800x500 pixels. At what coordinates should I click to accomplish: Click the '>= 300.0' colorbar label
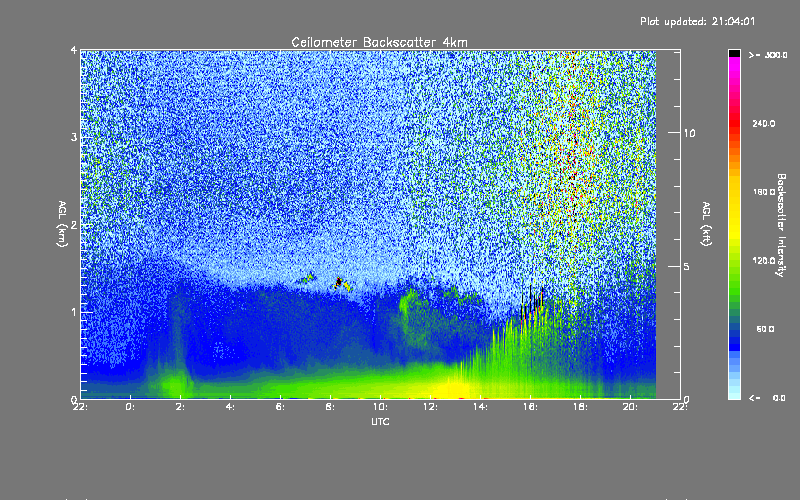pos(768,55)
